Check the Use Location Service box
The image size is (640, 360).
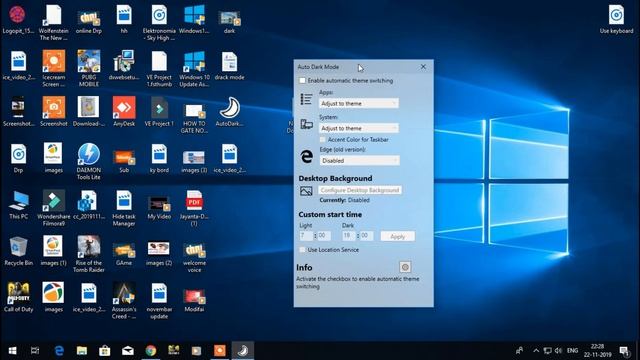click(x=302, y=249)
